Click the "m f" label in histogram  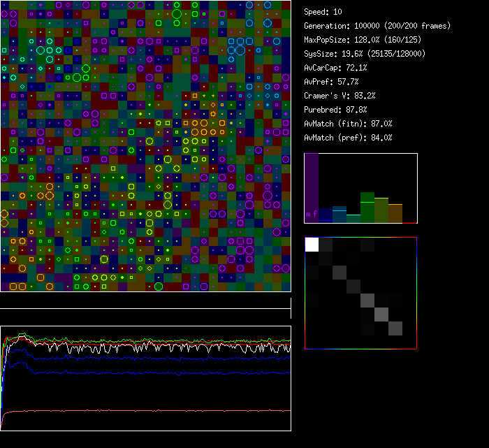[312, 213]
